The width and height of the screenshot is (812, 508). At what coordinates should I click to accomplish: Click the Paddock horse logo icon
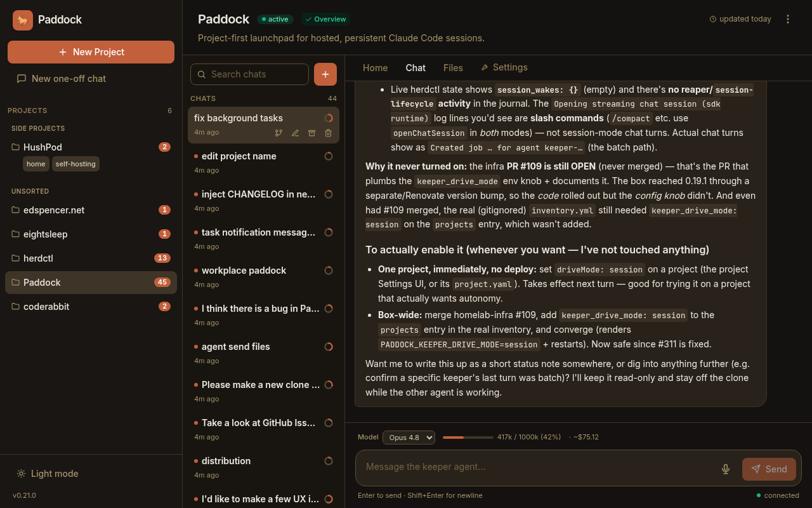click(23, 20)
